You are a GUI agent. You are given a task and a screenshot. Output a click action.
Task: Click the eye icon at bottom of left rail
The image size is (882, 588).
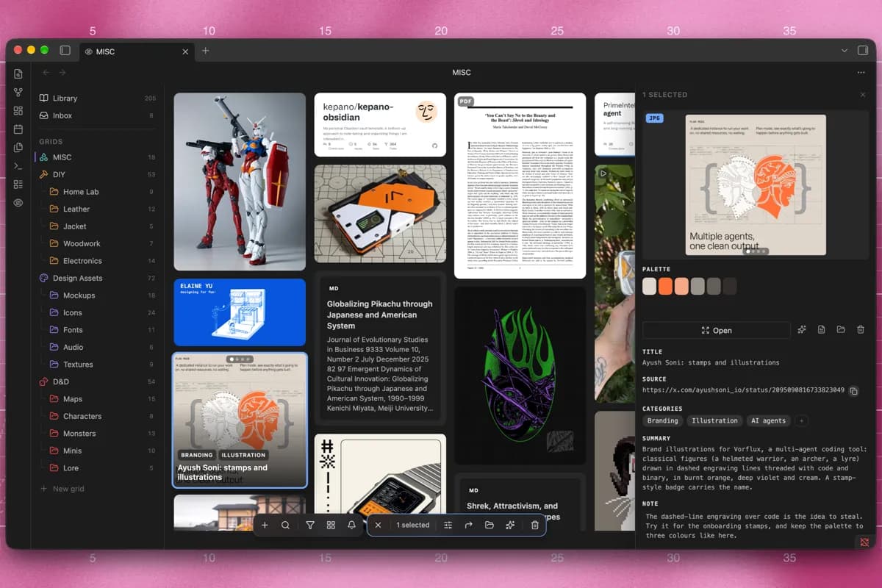point(18,202)
